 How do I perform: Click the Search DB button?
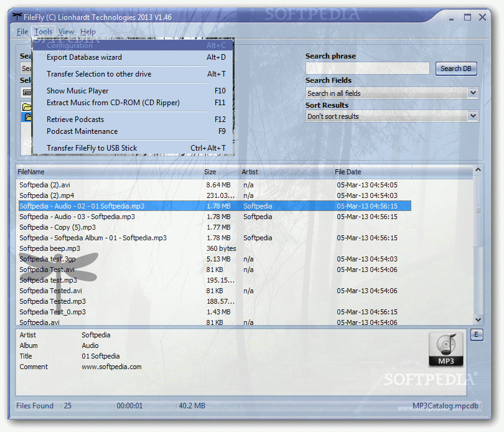(456, 68)
